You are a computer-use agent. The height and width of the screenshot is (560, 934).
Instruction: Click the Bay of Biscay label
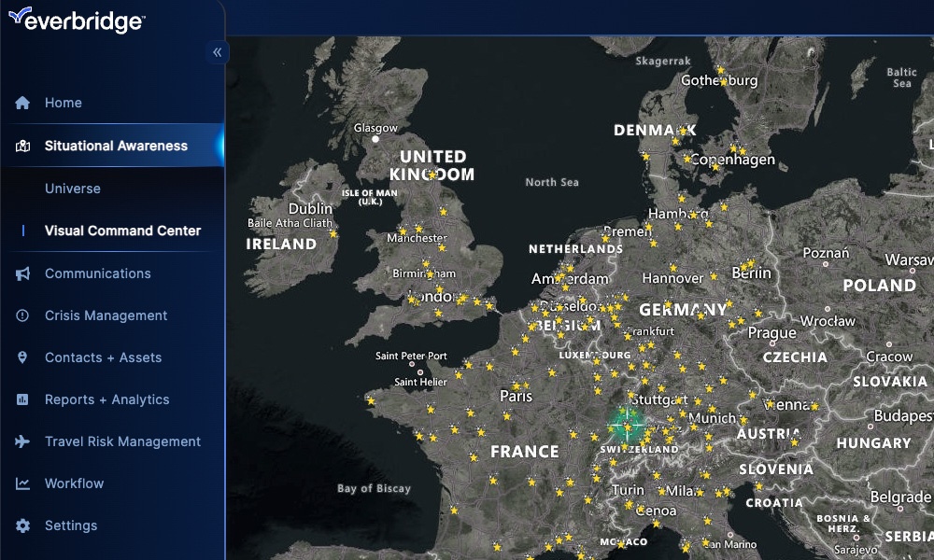pyautogui.click(x=375, y=488)
